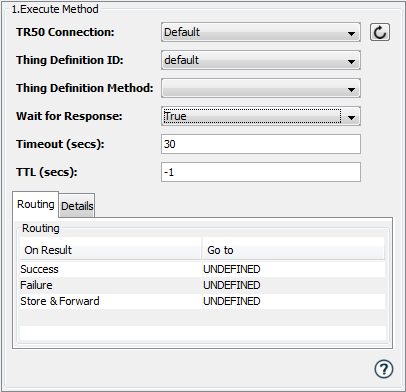Select the Failure routing row
The height and width of the screenshot is (392, 406).
202,285
